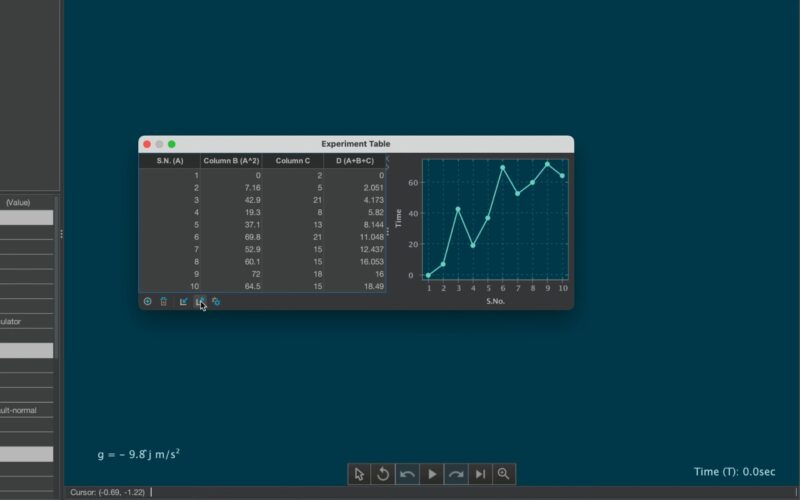Click the table settings gear icon
Screen dimensions: 800x500
(216, 301)
